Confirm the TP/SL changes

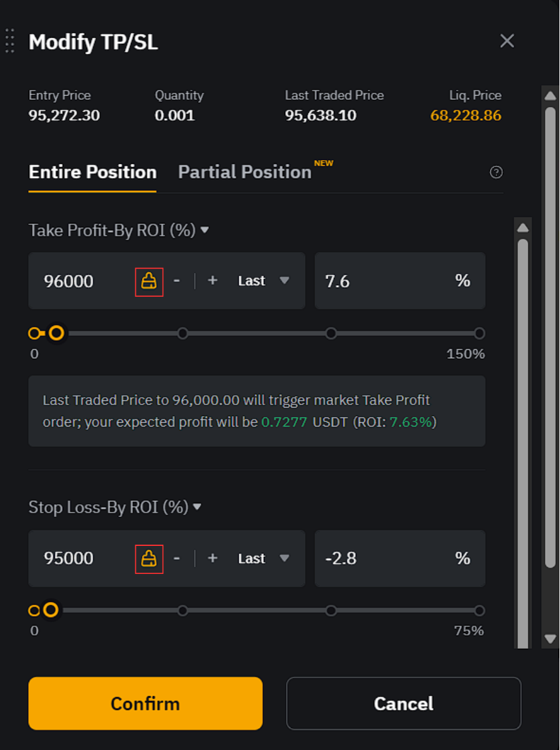click(x=146, y=704)
